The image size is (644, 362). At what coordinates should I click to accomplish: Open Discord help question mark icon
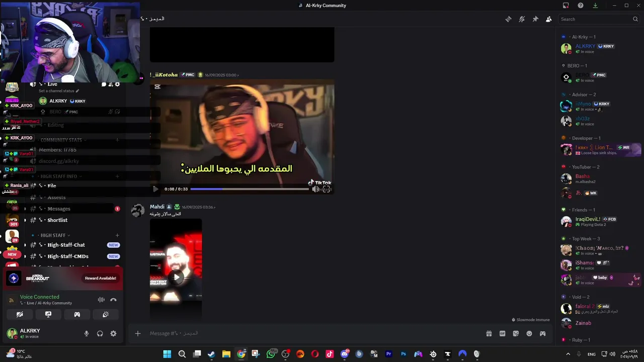coord(581,6)
